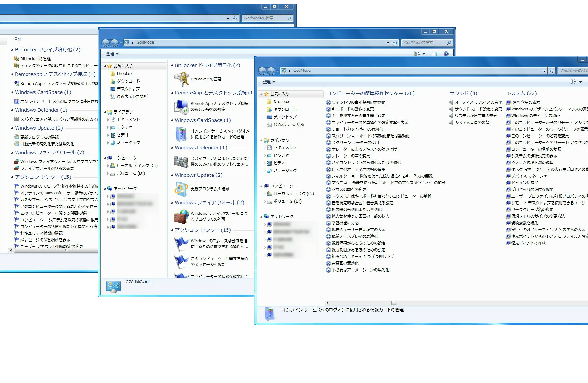
Task: Expand ドキュメント library in middle window
Action: pyautogui.click(x=108, y=120)
